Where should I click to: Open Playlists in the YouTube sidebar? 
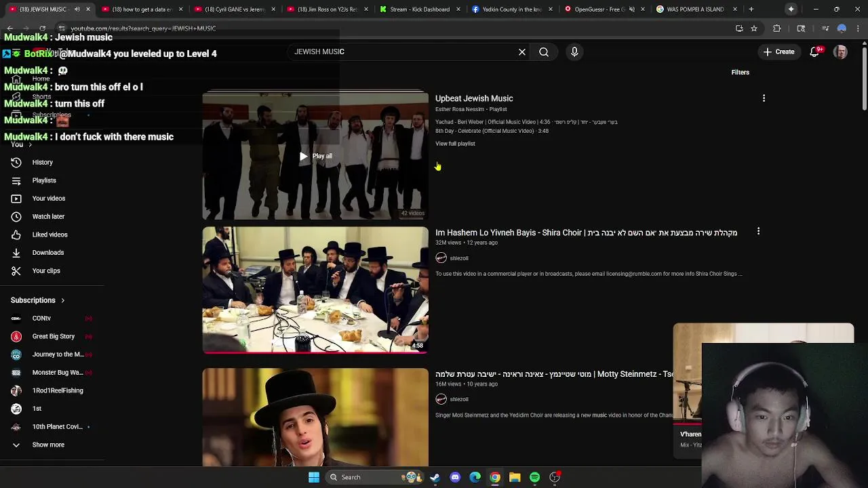click(44, 180)
